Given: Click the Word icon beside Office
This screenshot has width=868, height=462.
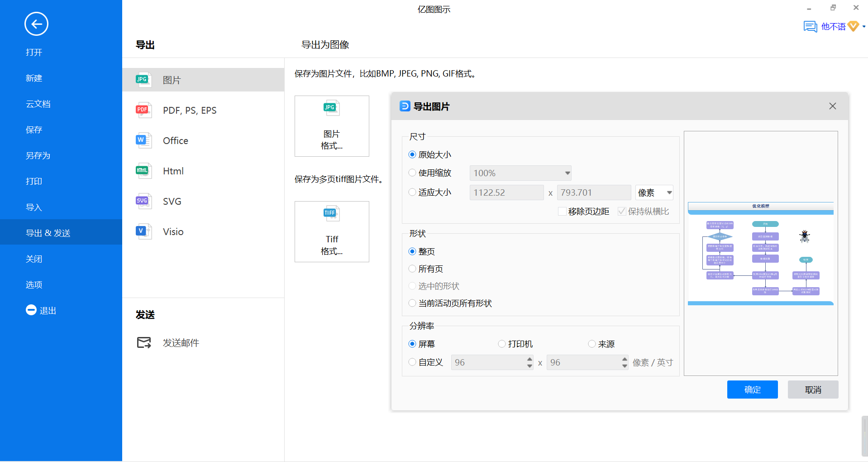Looking at the screenshot, I should (143, 140).
